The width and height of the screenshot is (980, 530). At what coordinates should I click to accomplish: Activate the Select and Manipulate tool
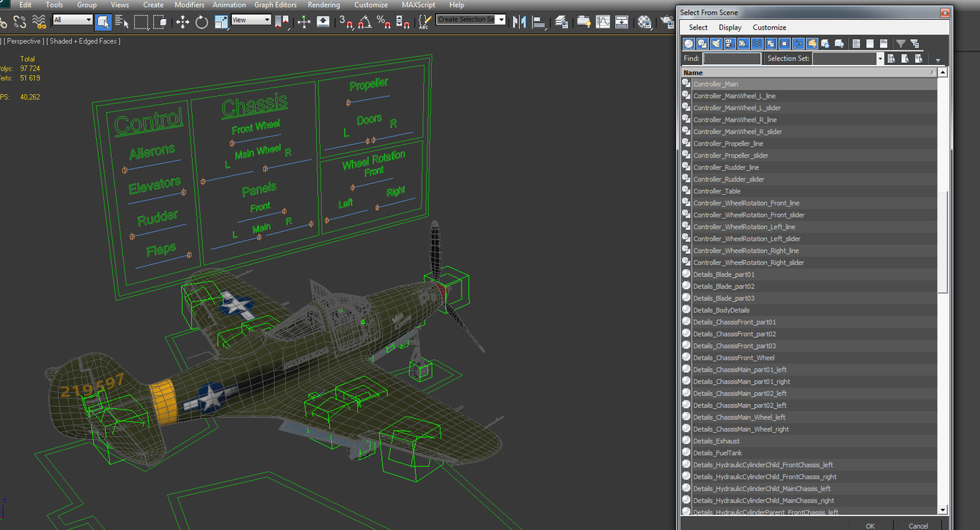click(304, 21)
